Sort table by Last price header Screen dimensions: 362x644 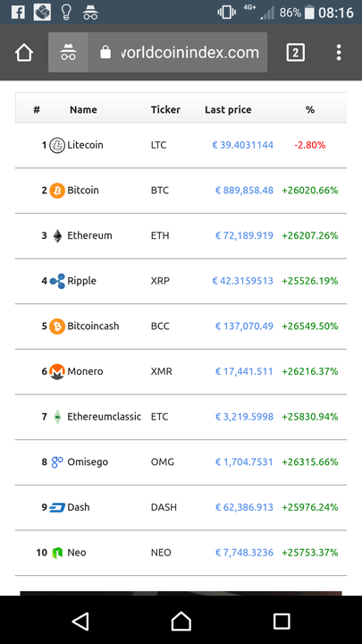pyautogui.click(x=228, y=110)
